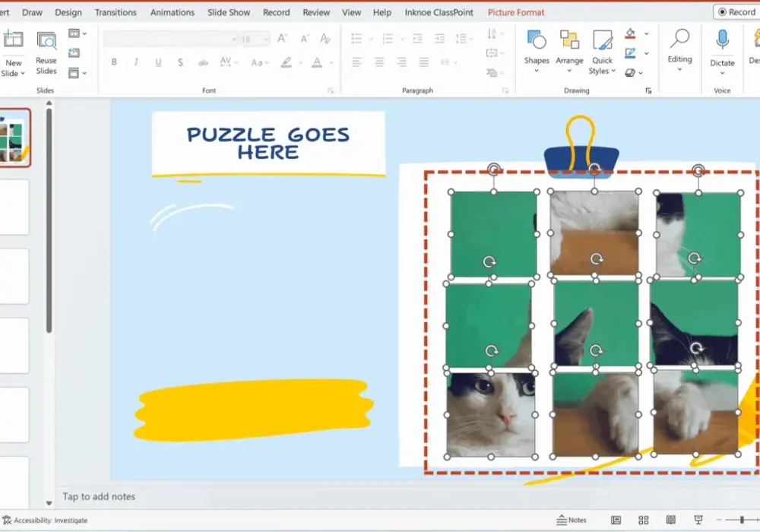Align text right

pos(401,62)
